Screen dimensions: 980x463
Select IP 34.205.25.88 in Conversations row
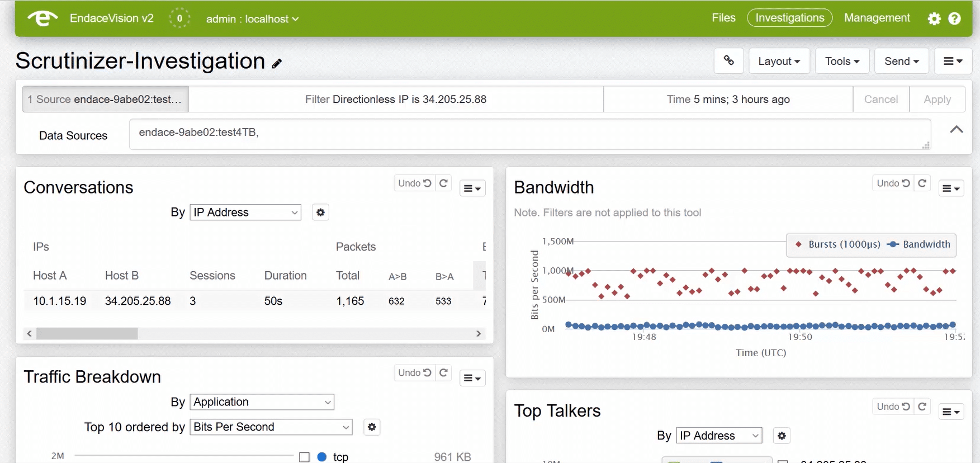pyautogui.click(x=138, y=301)
